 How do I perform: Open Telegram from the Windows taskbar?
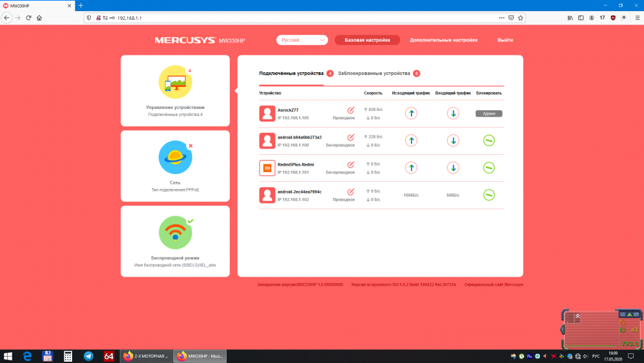pyautogui.click(x=88, y=356)
